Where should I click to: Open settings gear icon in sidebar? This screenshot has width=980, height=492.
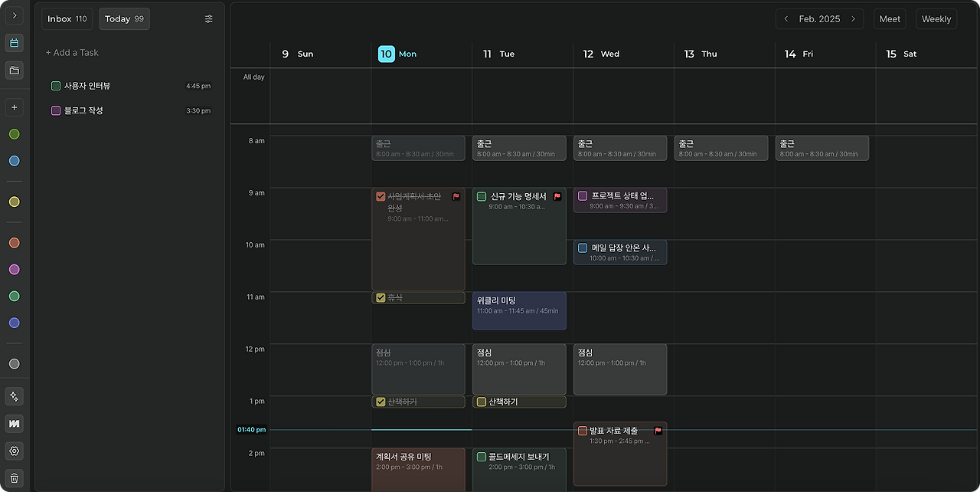pos(14,451)
